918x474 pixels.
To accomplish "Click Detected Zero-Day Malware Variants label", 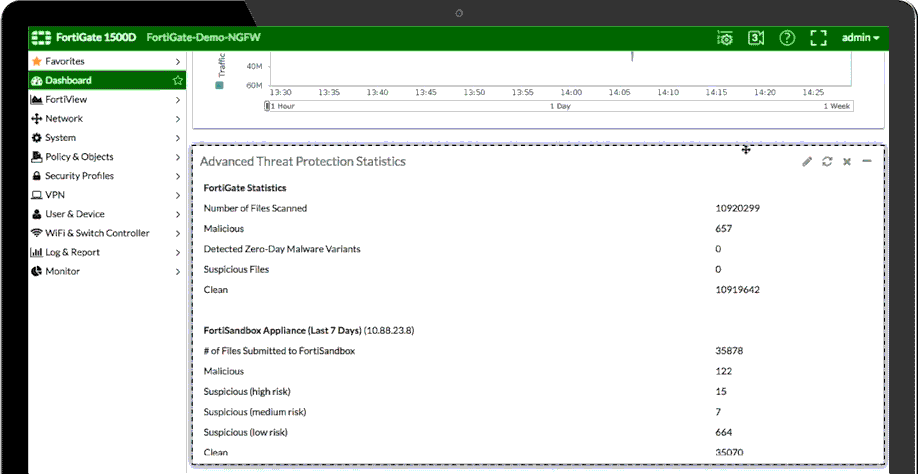I will [282, 249].
